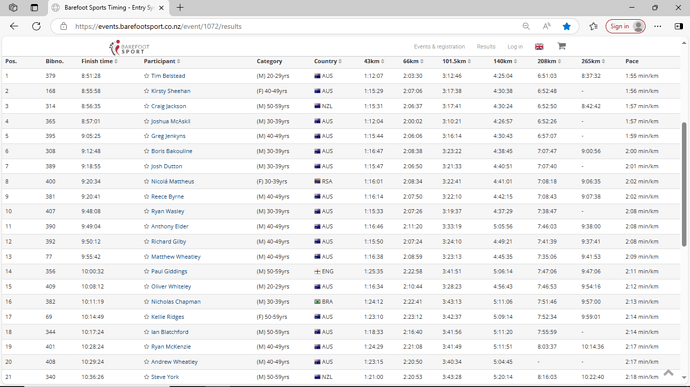The image size is (690, 387).
Task: Sort by the 43km split column
Action: pyautogui.click(x=374, y=61)
